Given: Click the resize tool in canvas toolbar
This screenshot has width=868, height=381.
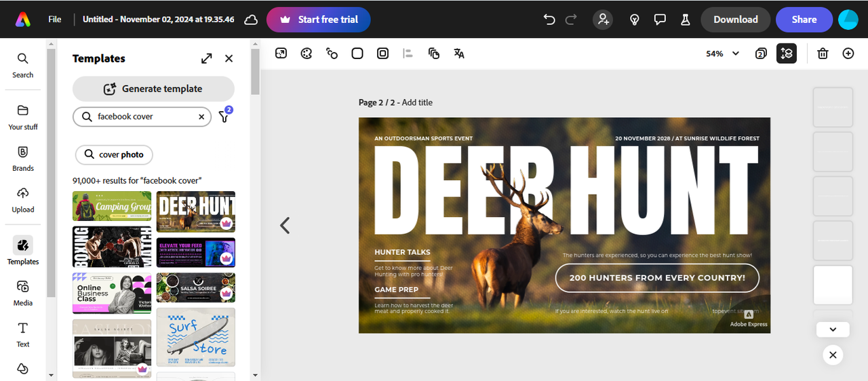Looking at the screenshot, I should coord(281,54).
